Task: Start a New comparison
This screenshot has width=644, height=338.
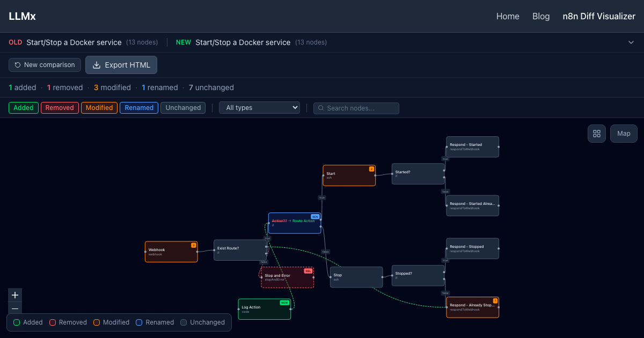Action: coord(45,65)
